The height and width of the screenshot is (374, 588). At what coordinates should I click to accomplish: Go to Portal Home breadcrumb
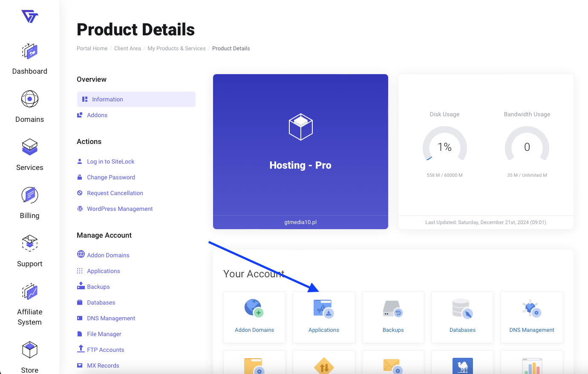(92, 49)
